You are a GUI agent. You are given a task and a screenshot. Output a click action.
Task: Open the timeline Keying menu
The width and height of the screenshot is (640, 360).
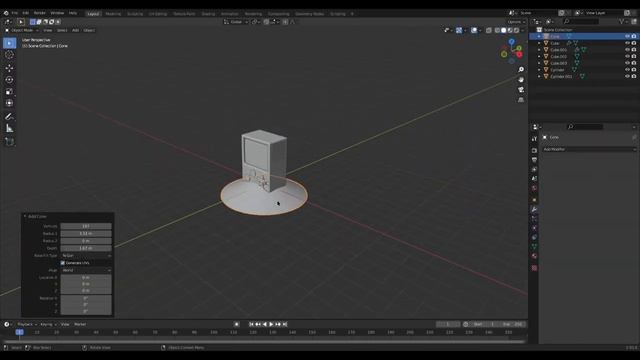tap(48, 324)
